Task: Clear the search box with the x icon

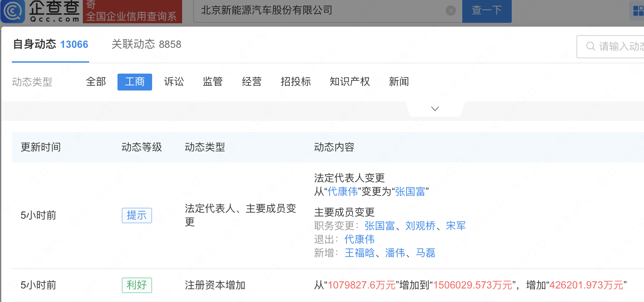Action: (451, 11)
